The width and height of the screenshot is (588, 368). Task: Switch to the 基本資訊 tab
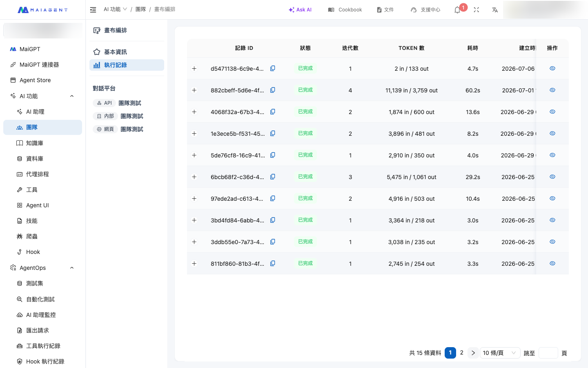tap(127, 52)
